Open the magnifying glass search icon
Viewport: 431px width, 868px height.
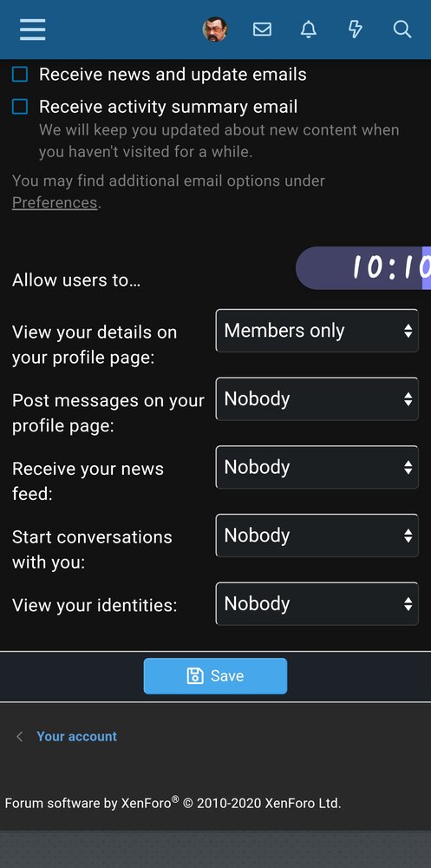coord(402,30)
